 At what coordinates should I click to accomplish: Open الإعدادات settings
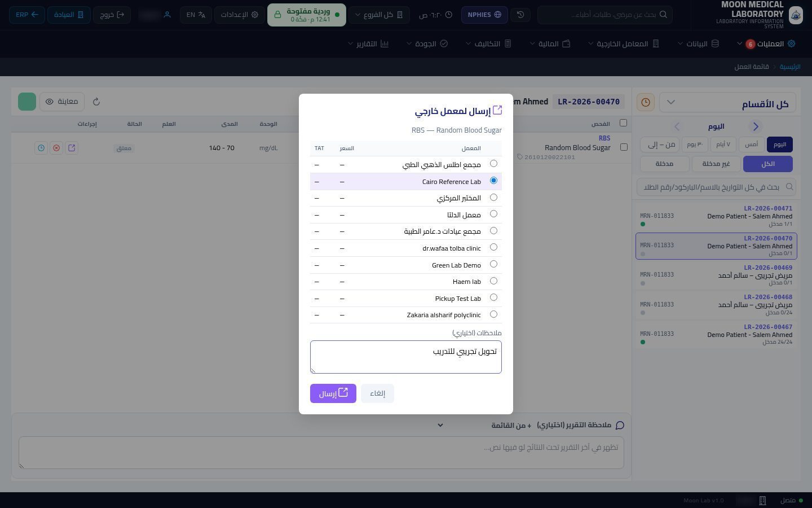pyautogui.click(x=240, y=15)
